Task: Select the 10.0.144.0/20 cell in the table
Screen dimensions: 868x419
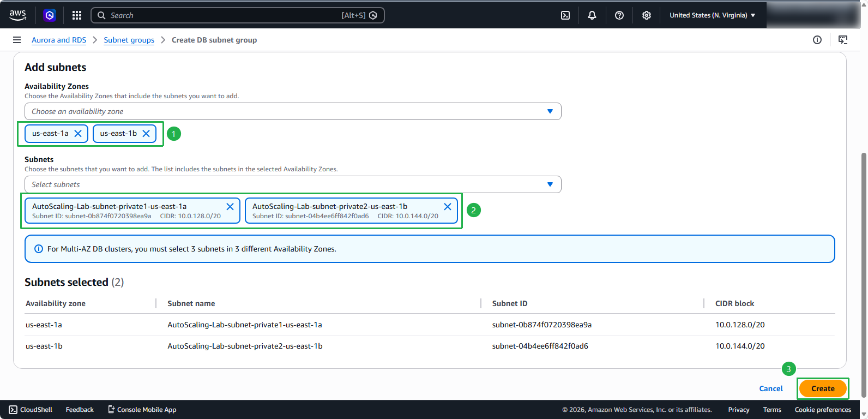Action: pos(740,346)
